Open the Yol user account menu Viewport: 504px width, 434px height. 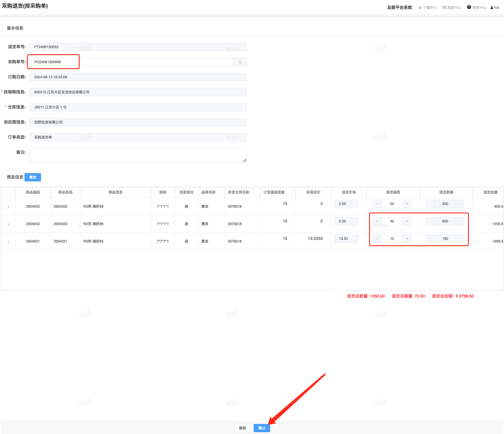[495, 7]
